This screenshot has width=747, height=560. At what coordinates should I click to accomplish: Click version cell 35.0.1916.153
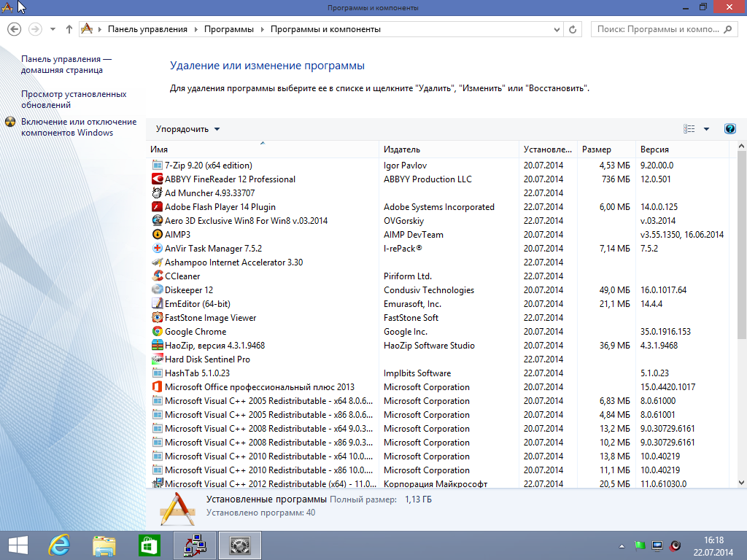click(665, 331)
